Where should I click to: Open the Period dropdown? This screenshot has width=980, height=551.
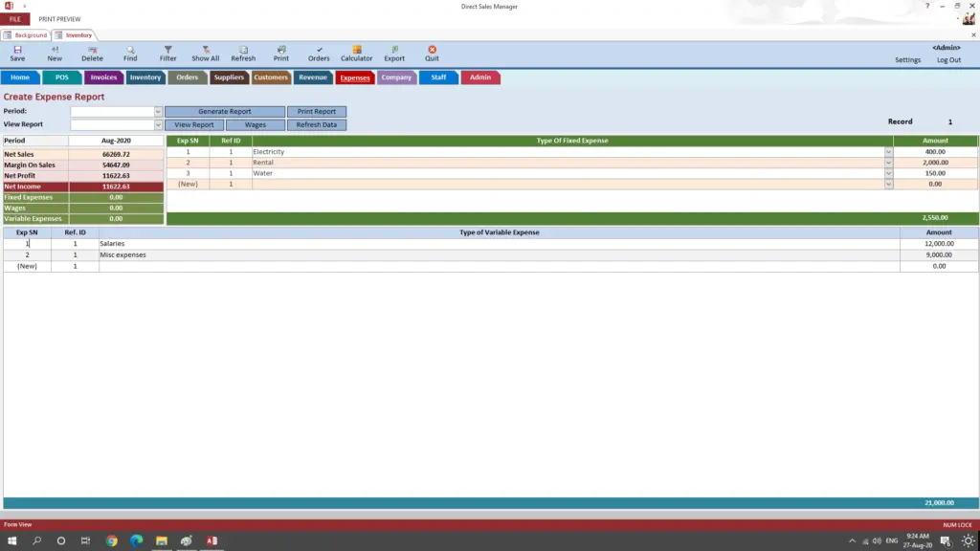click(157, 110)
